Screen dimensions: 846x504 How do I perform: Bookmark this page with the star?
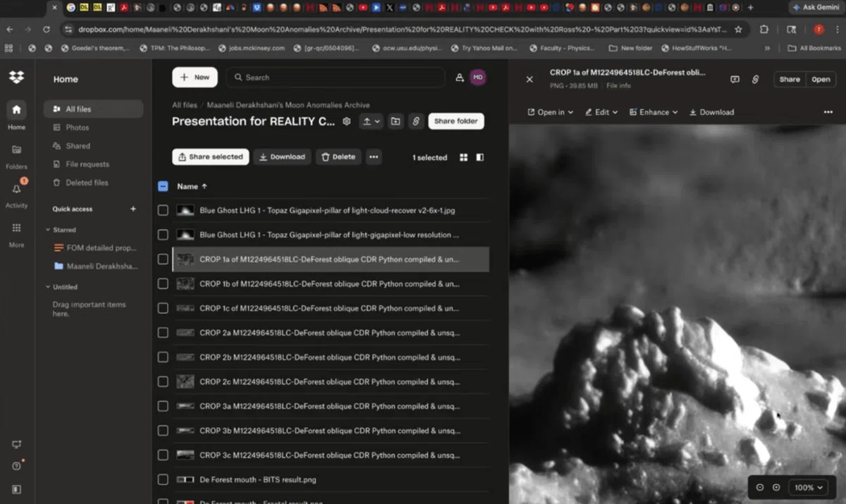[x=738, y=30]
